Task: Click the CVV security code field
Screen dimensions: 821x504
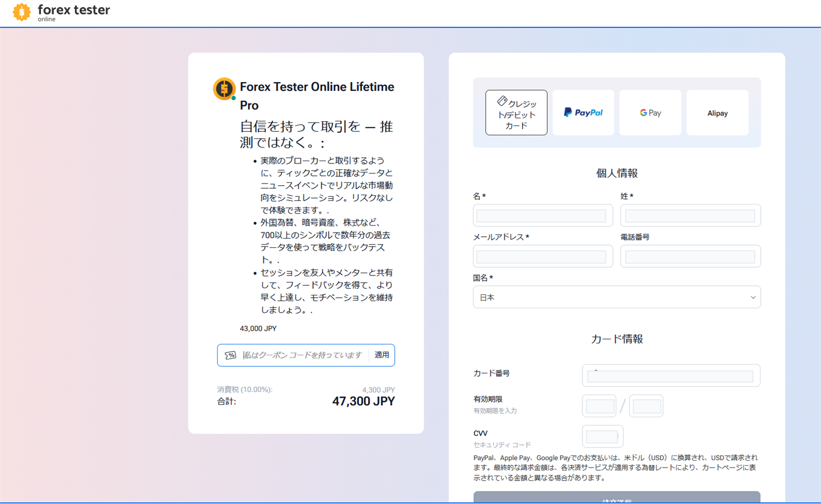Action: pos(603,437)
